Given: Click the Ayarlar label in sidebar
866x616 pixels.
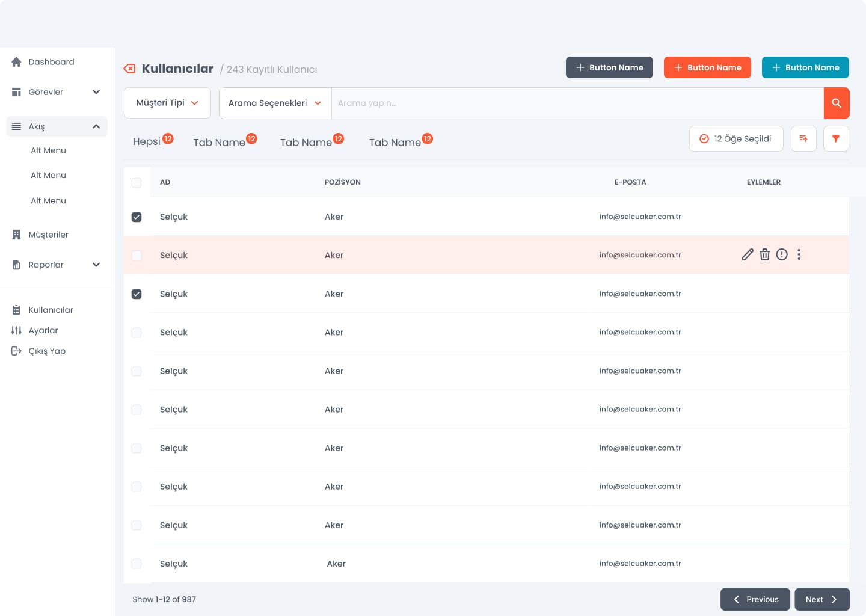Looking at the screenshot, I should [x=43, y=330].
